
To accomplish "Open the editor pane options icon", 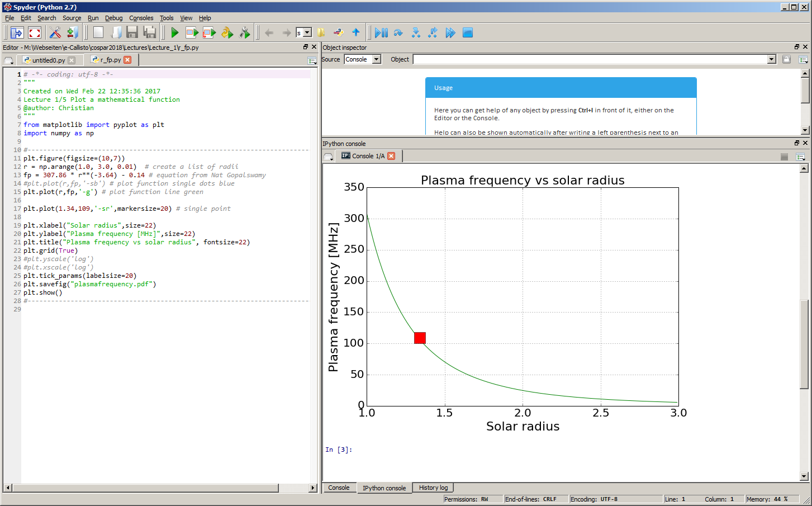I will tap(312, 60).
